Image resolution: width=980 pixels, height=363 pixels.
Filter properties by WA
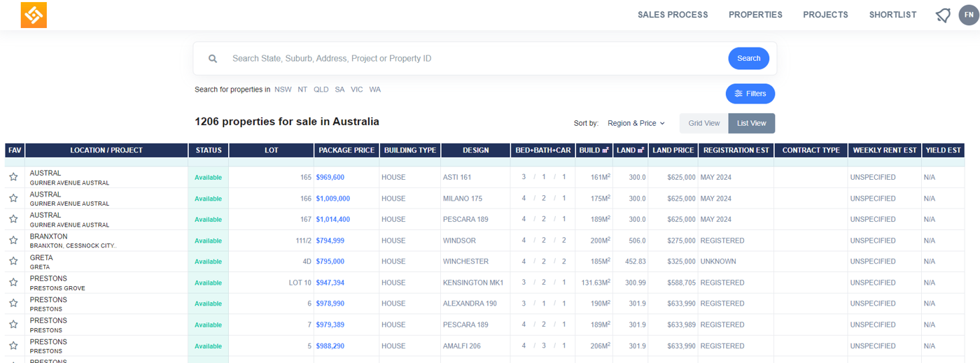tap(375, 90)
